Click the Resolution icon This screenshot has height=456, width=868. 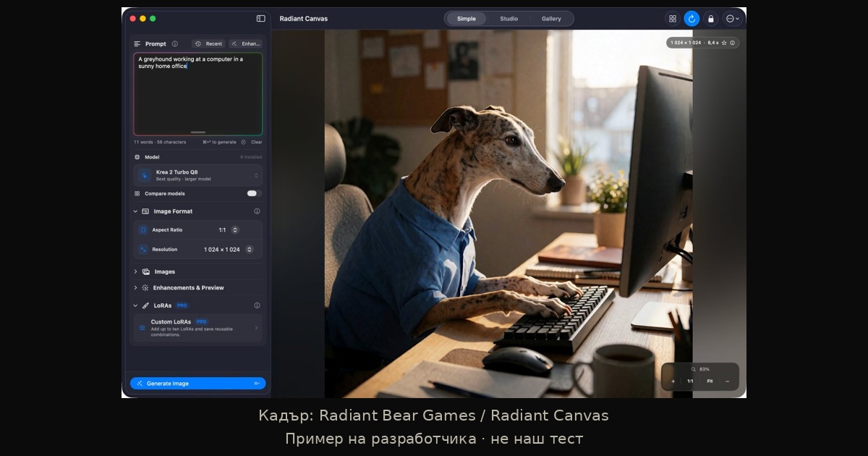tap(143, 249)
